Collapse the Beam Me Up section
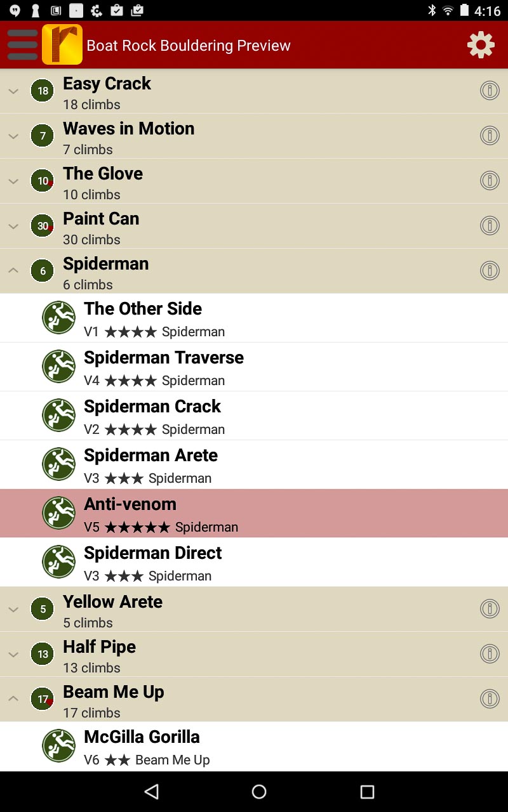 pyautogui.click(x=13, y=698)
